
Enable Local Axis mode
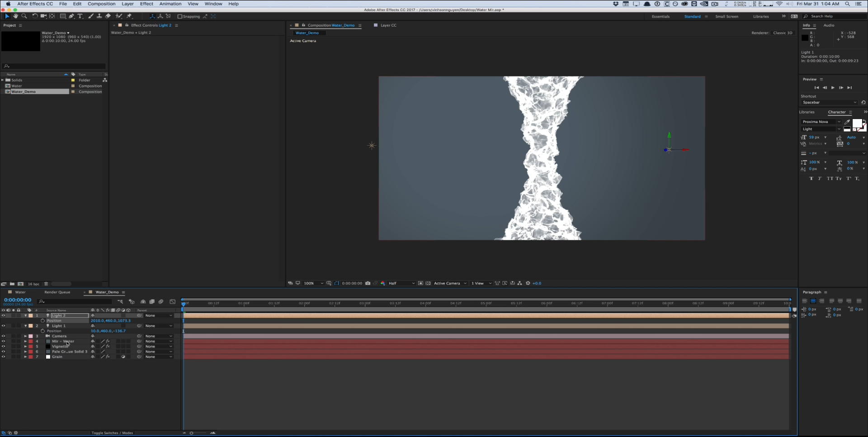point(152,16)
